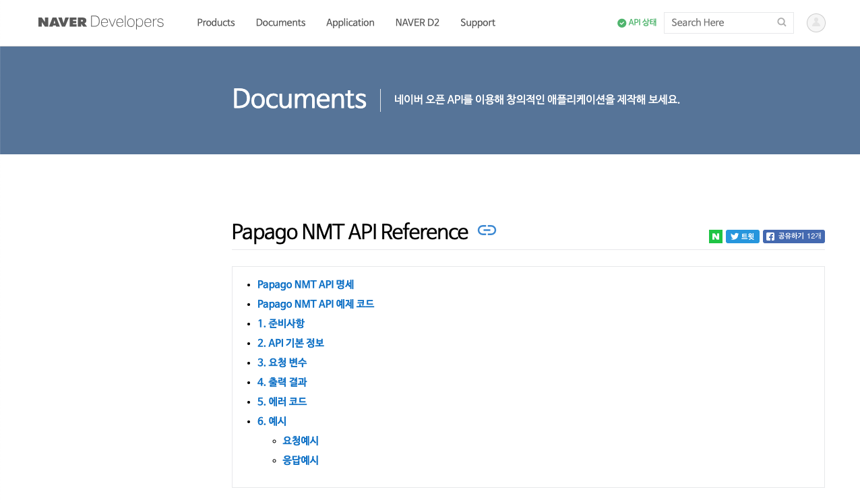Open the 요청예시 sub-link

[301, 441]
